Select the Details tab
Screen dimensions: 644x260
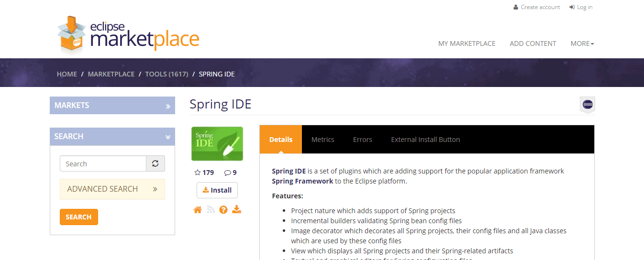click(x=281, y=140)
